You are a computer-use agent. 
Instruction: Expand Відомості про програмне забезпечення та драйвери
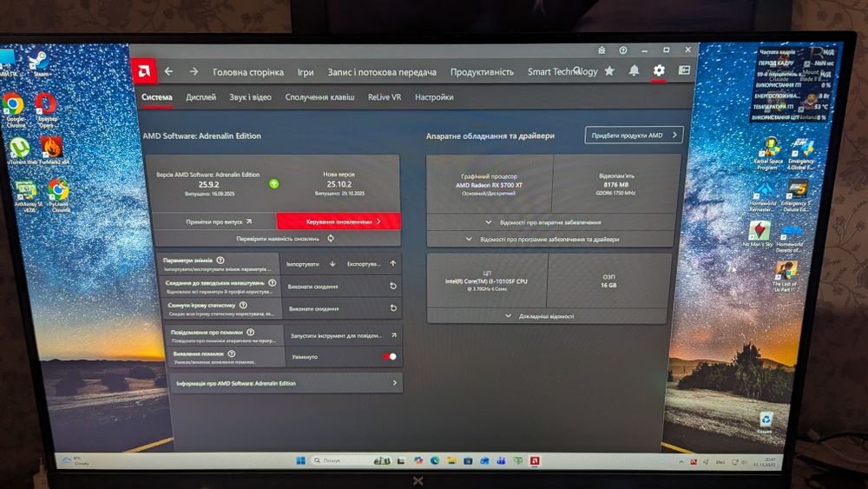(549, 239)
